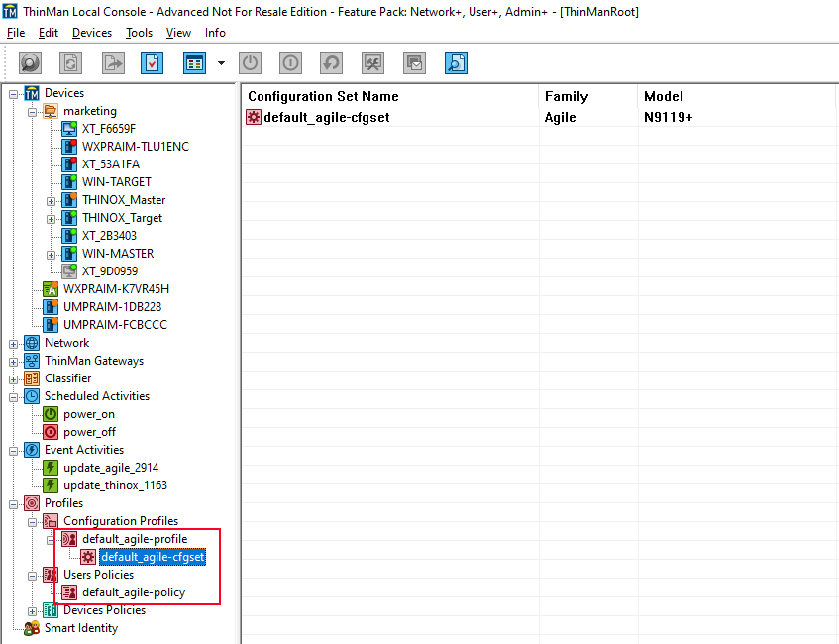Expand the ThinMan Gateways node
Viewport: 839px width, 644px height.
pos(14,362)
